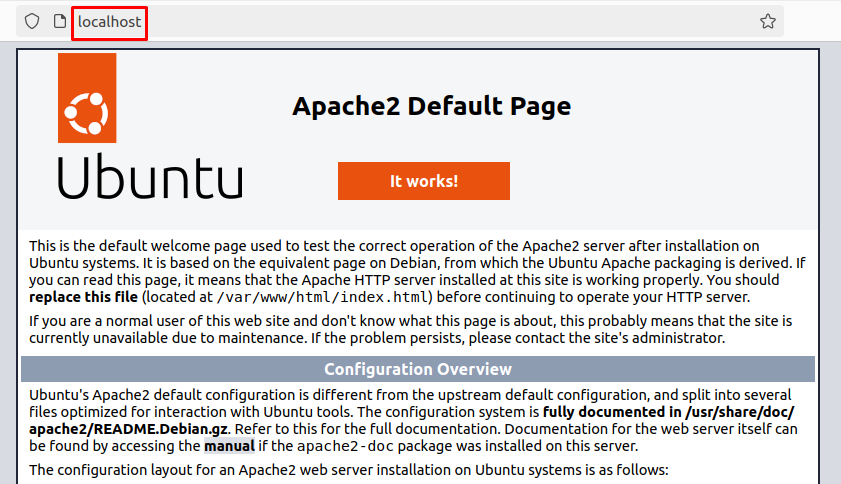Click the Ubuntu wordmark text

click(150, 177)
